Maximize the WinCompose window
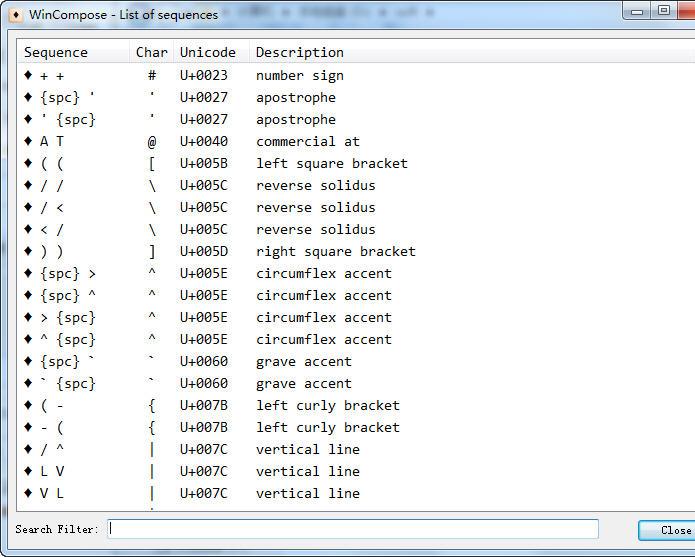The image size is (695, 557). coord(664,11)
